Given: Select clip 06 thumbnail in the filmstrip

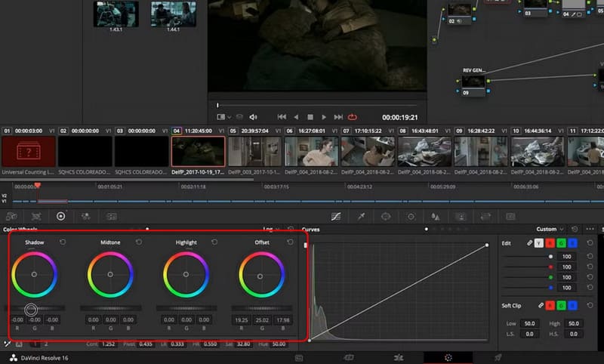Looking at the screenshot, I should pos(311,151).
